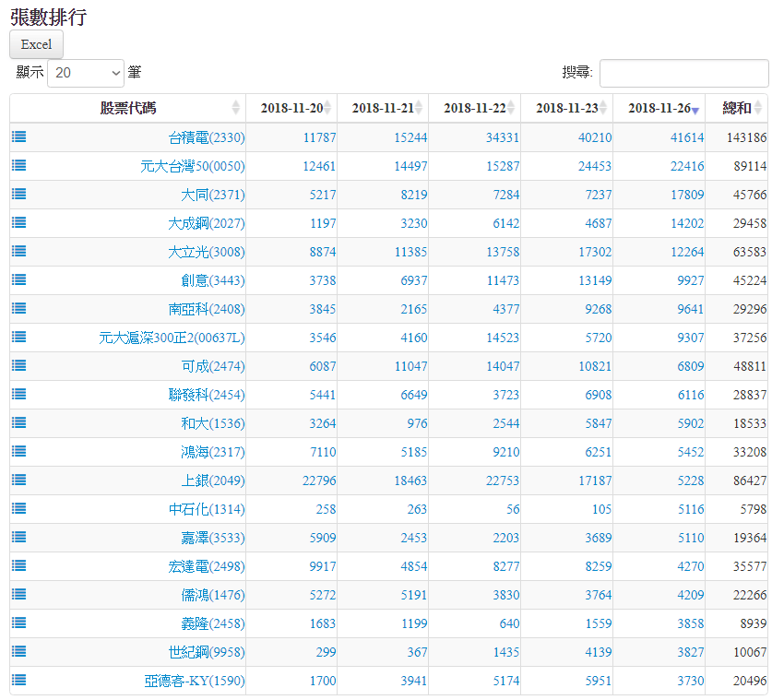Image resolution: width=772 pixels, height=700 pixels.
Task: Click list icon beside 大立光(3008) row
Action: (19, 251)
